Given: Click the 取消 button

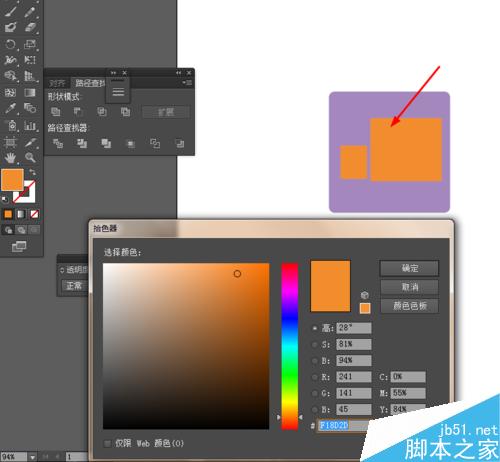Looking at the screenshot, I should (x=409, y=287).
